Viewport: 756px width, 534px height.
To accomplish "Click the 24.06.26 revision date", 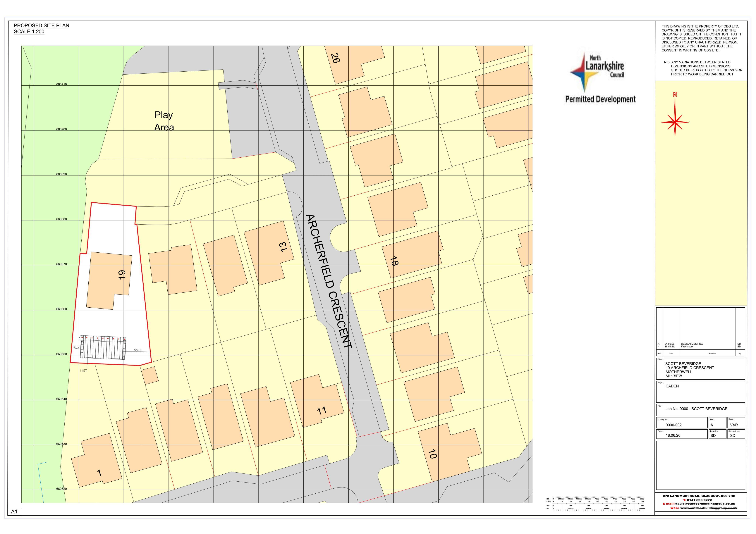I will tap(669, 344).
